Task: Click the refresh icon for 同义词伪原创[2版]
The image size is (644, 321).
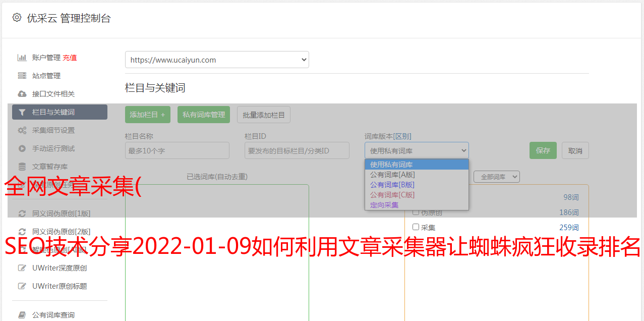Action: (x=22, y=232)
